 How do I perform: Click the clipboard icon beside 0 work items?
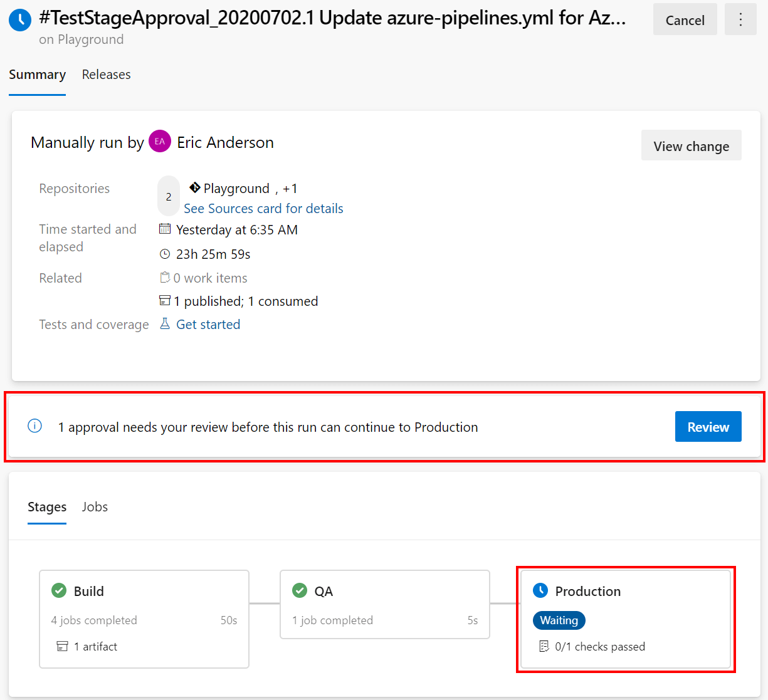pyautogui.click(x=165, y=277)
